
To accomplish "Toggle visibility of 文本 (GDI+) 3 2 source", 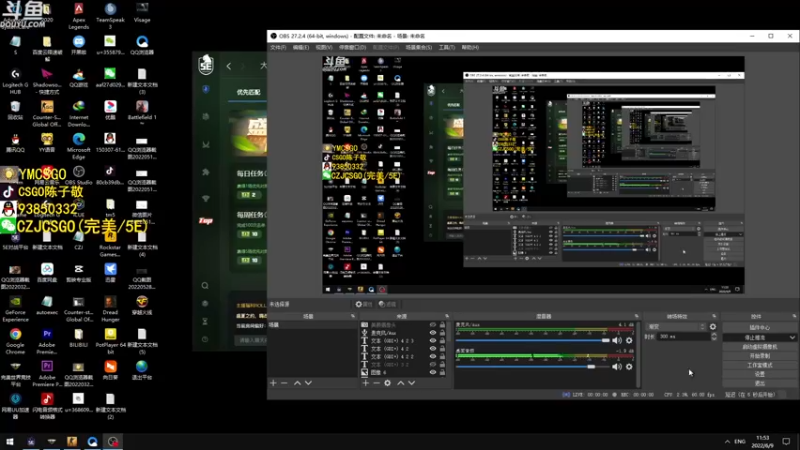I will point(433,364).
